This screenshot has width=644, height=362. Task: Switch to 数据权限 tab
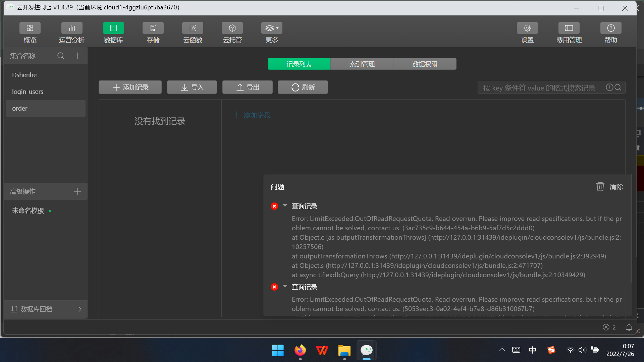[425, 64]
